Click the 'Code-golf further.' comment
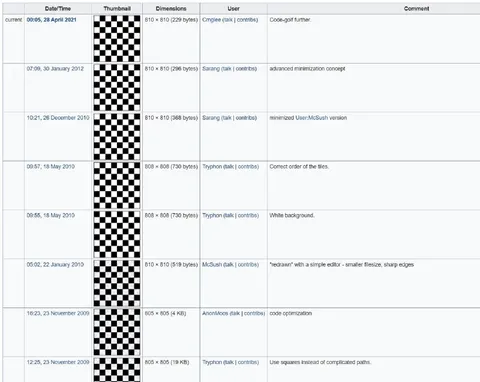 (290, 20)
